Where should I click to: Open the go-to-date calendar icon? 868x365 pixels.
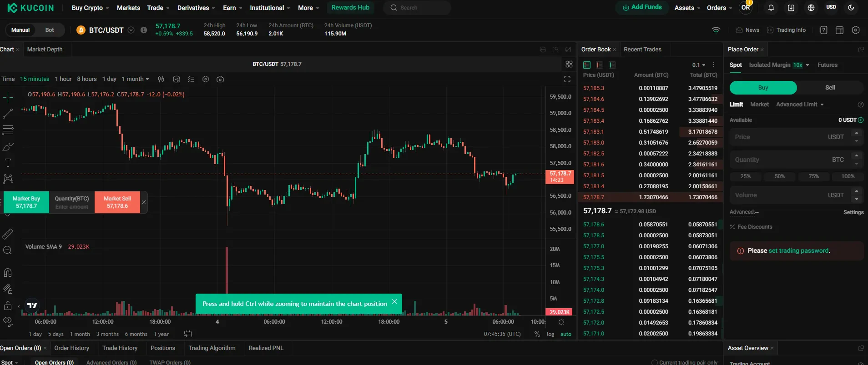(x=188, y=334)
